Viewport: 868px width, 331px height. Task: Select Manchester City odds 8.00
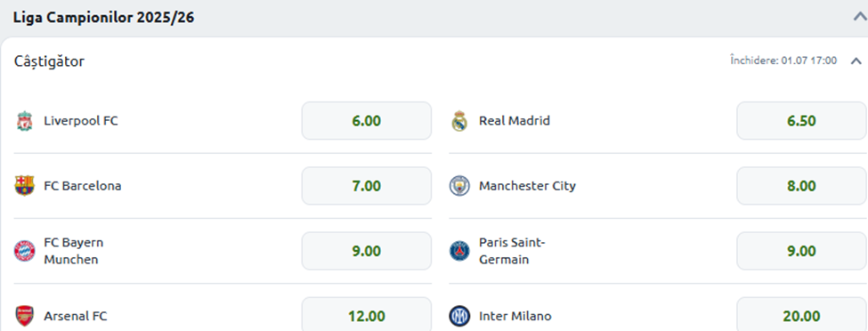[x=801, y=186]
